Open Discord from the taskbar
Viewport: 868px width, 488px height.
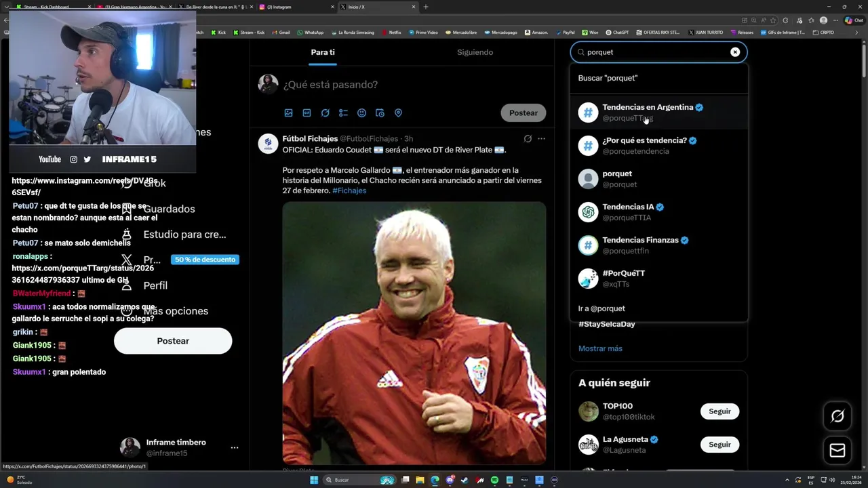450,480
